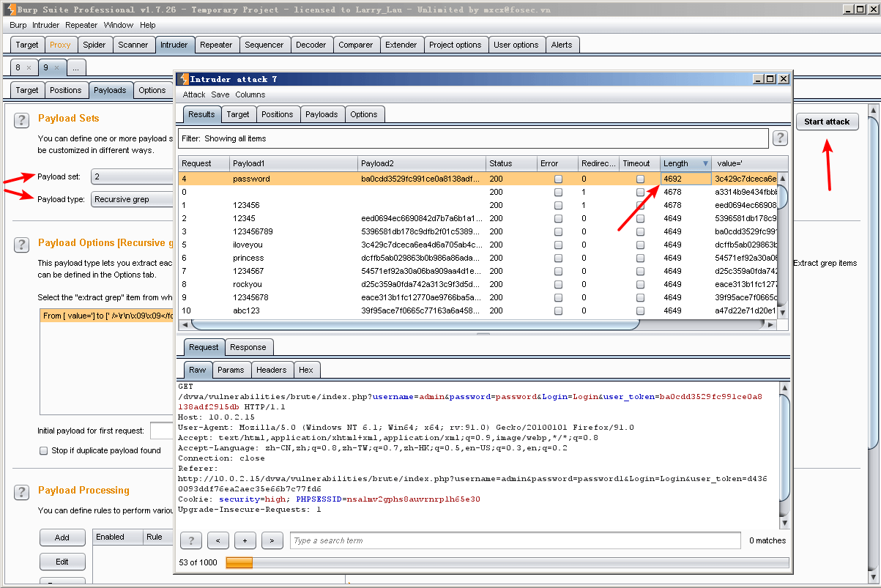Click the plus search options button
The height and width of the screenshot is (588, 881).
point(245,540)
